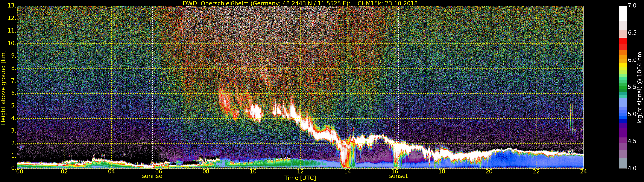Click the 13. height tick label
The height and width of the screenshot is (182, 644).
pos(12,6)
